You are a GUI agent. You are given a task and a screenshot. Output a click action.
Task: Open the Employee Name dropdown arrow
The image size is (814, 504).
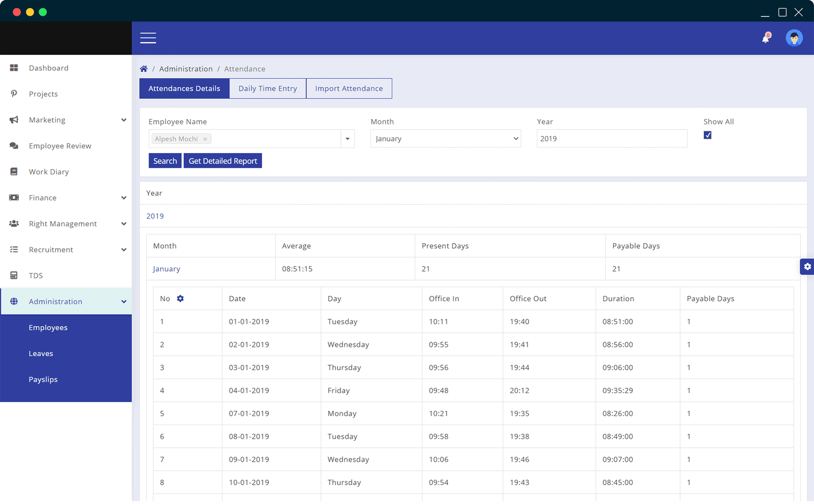click(347, 139)
